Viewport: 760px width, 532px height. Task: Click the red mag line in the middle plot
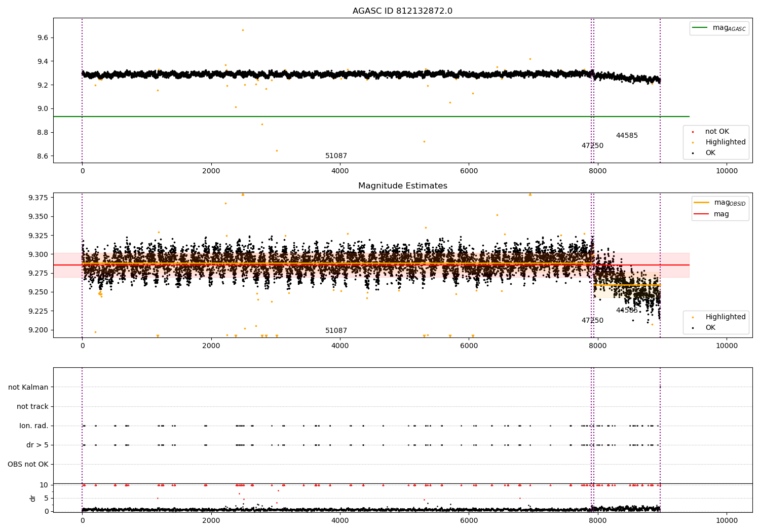371,265
